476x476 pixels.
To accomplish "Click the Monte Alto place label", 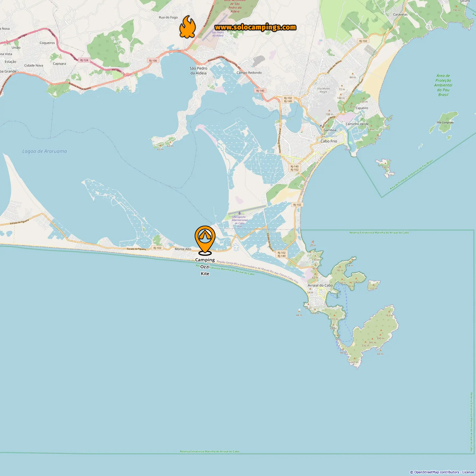I will [x=183, y=249].
